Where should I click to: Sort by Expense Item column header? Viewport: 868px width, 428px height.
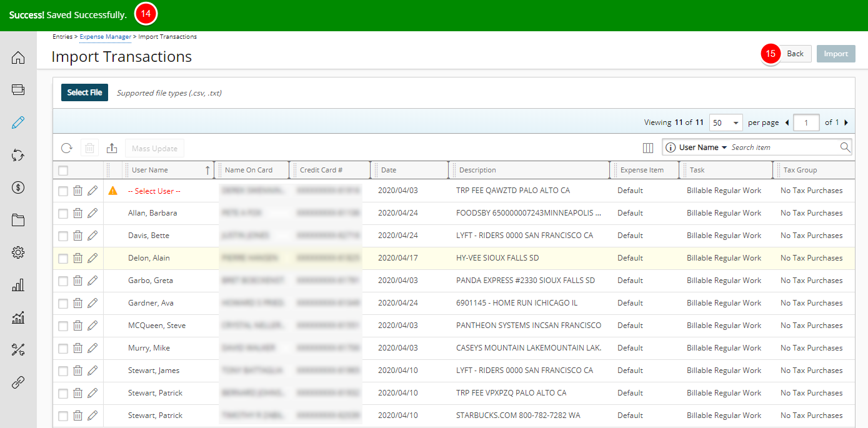pos(642,170)
